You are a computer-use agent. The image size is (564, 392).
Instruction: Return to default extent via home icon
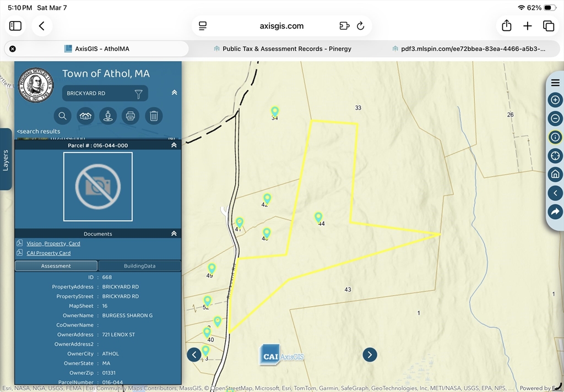[555, 174]
